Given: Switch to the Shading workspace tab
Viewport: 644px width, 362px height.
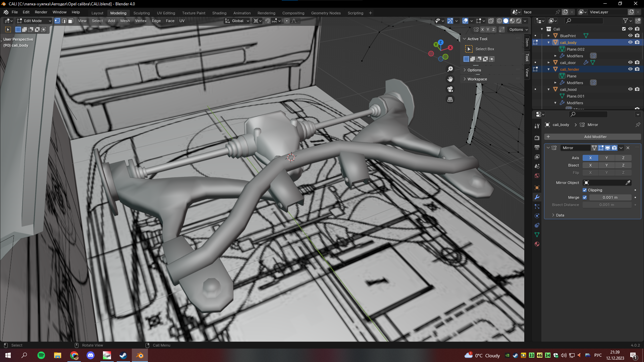Looking at the screenshot, I should click(219, 13).
